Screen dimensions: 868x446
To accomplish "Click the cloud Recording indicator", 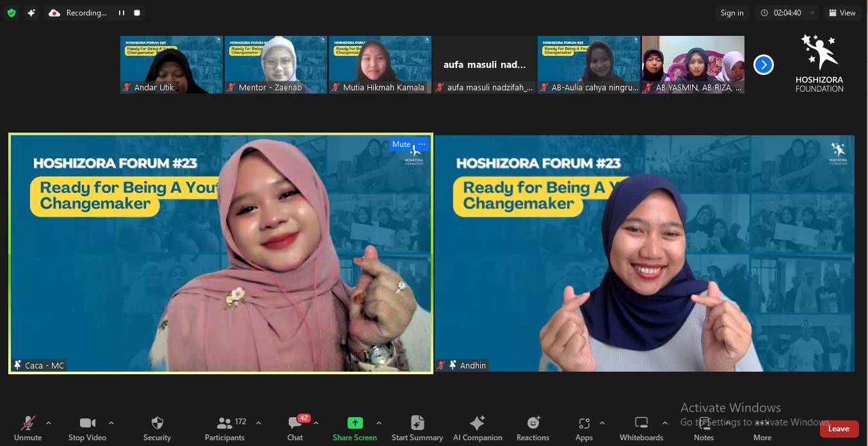I will 78,13.
